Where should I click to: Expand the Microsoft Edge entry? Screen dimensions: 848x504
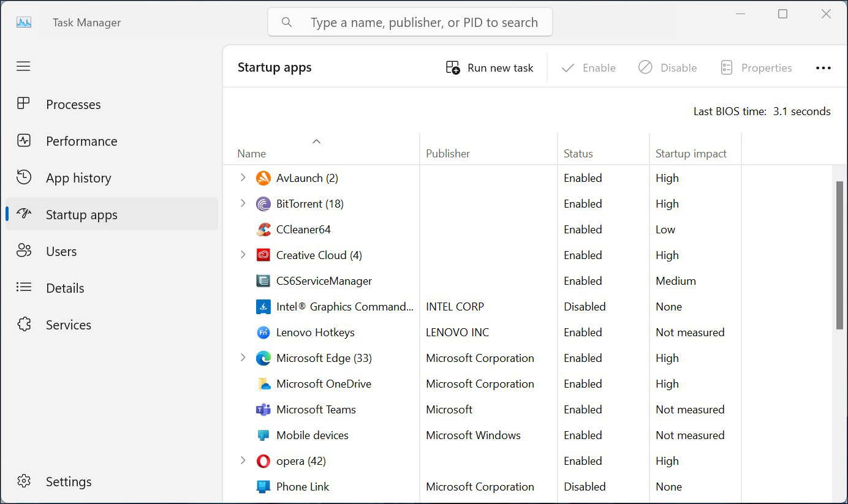pyautogui.click(x=243, y=358)
